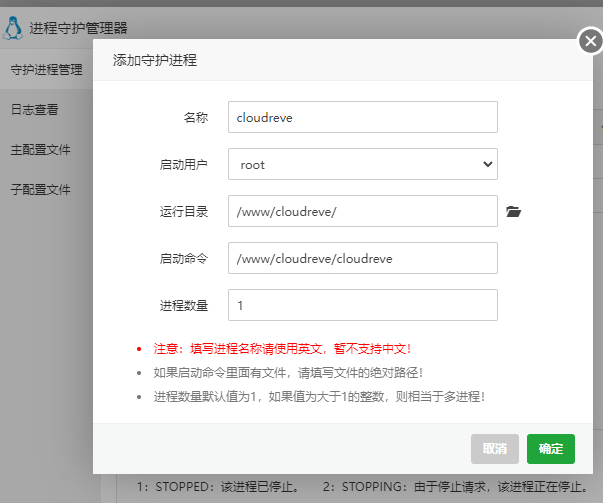Click the STOPPED status description text
This screenshot has height=503, width=603.
[x=218, y=488]
